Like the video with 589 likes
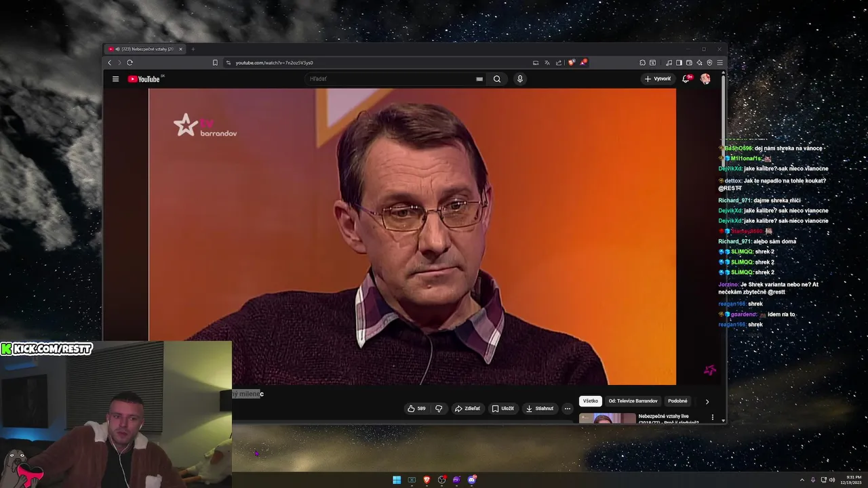Screen dimensions: 868x488 coord(416,409)
